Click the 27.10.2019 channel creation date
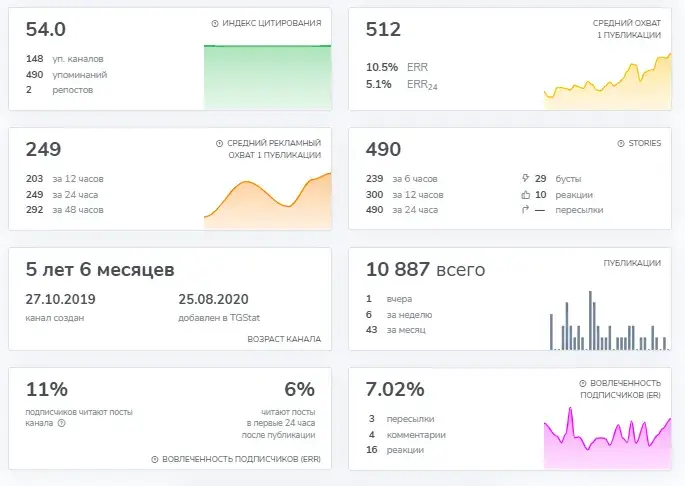The width and height of the screenshot is (685, 486). 60,299
